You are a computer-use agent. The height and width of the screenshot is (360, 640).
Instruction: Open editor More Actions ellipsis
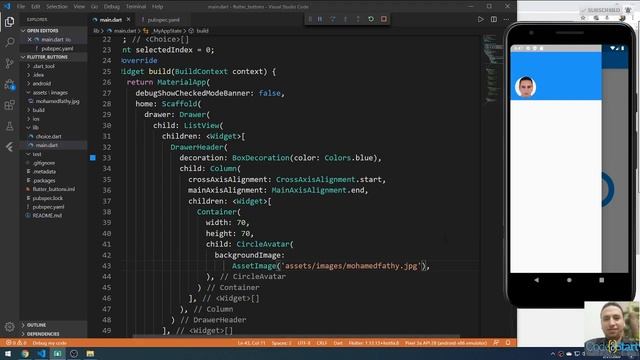tap(506, 20)
